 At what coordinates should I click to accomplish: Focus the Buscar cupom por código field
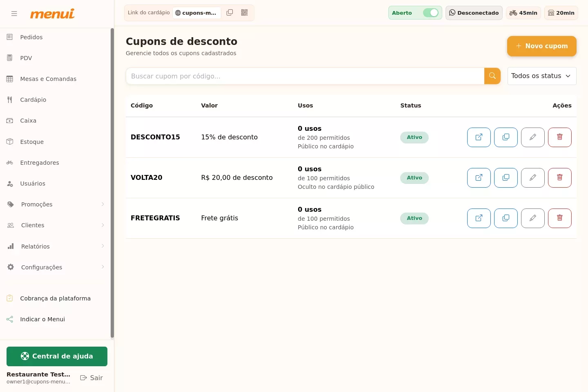point(305,76)
